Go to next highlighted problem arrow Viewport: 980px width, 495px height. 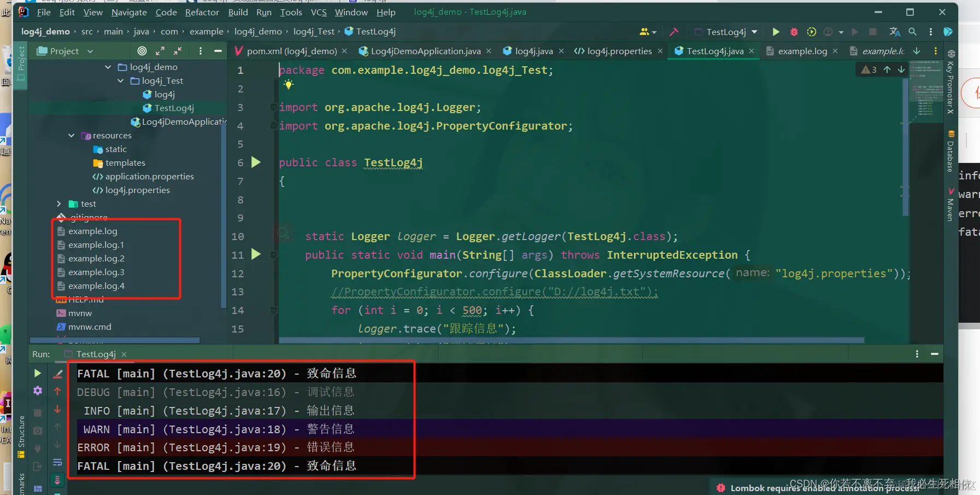pyautogui.click(x=901, y=69)
